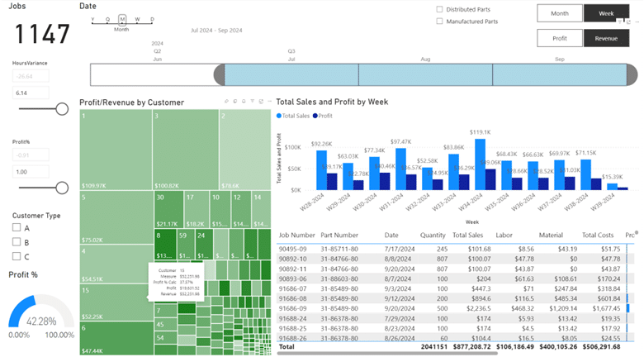Sort the table by Labor header
The image size is (644, 357).
[504, 236]
